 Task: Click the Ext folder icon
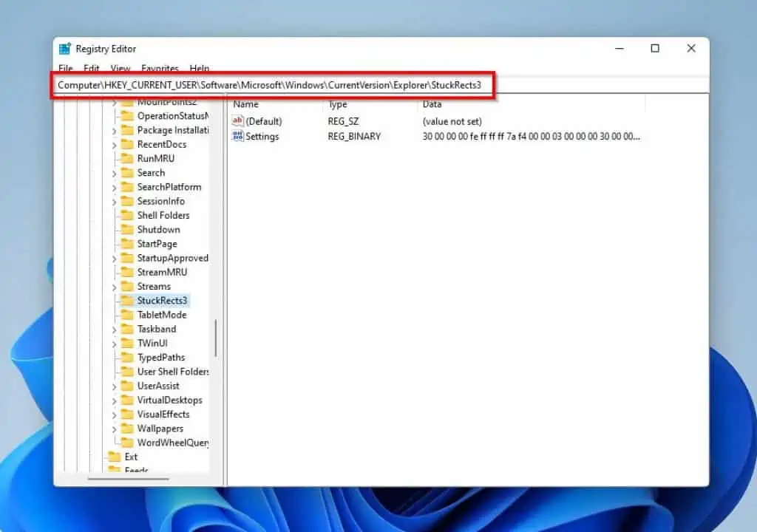[x=115, y=457]
